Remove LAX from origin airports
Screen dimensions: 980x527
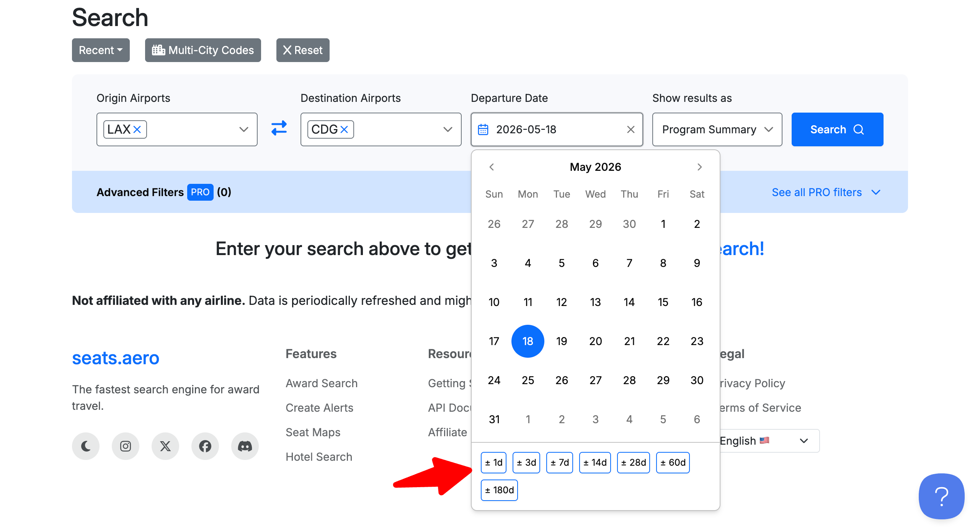[x=137, y=129]
